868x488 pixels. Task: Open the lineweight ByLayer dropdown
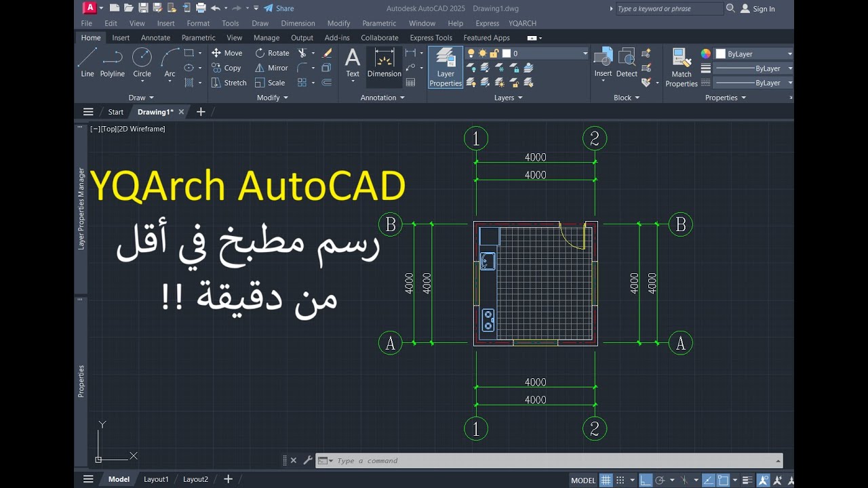(790, 68)
